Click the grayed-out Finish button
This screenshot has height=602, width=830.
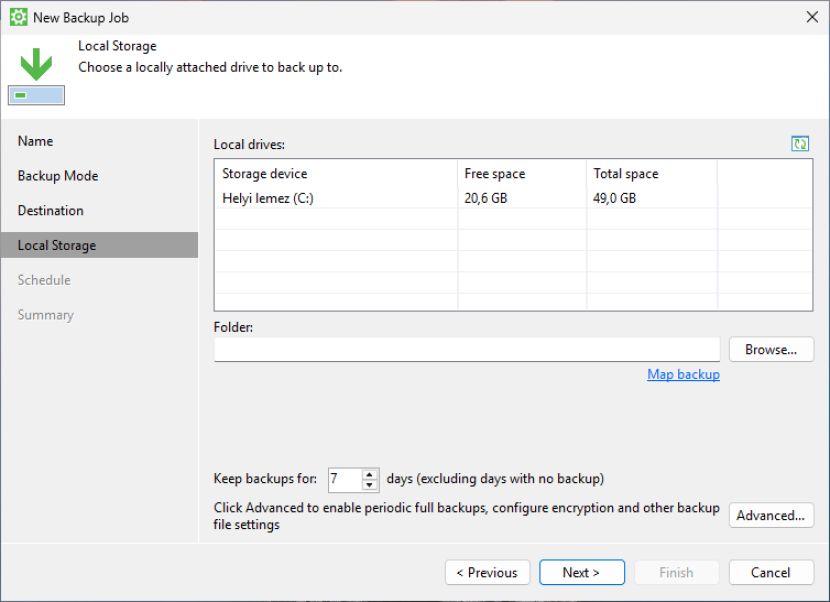pos(676,572)
